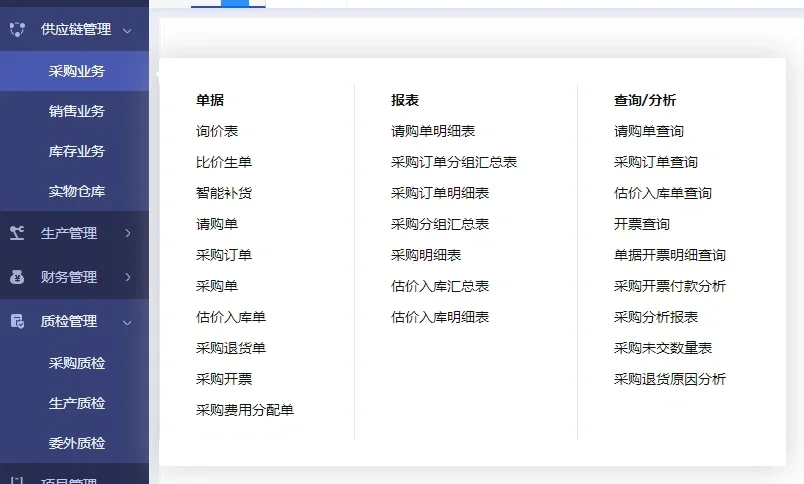This screenshot has height=484, width=804.
Task: Click the 质检管理 menu label
Action: pyautogui.click(x=69, y=321)
